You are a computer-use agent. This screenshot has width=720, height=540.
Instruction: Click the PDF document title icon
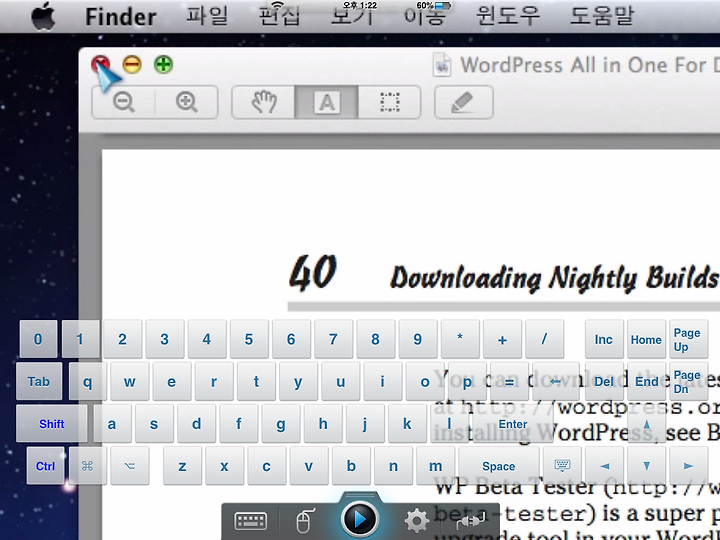442,65
